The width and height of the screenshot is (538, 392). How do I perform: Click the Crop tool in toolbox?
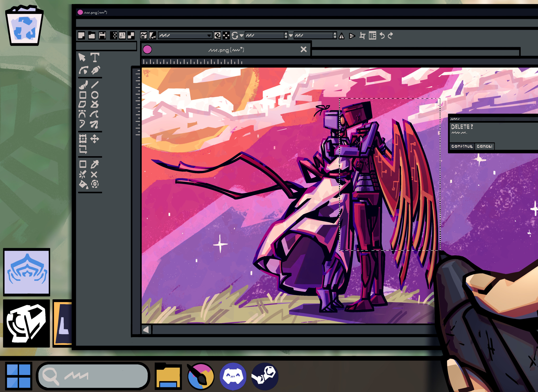[x=83, y=149]
